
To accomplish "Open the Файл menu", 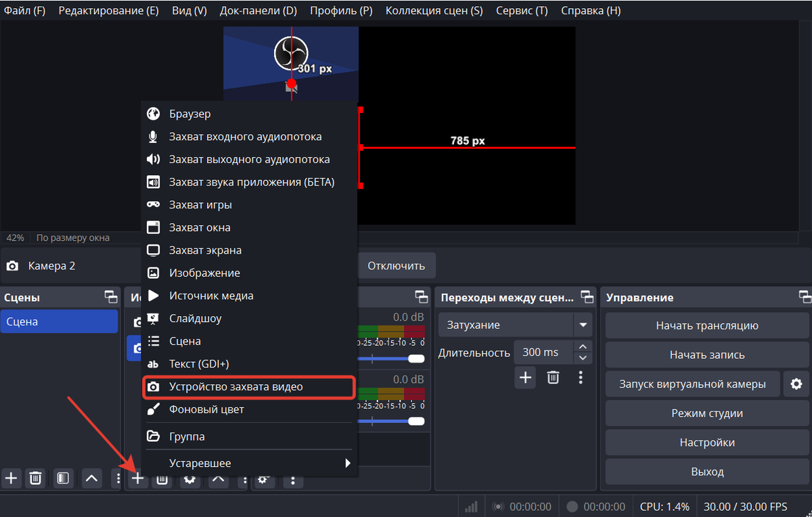I will [25, 11].
